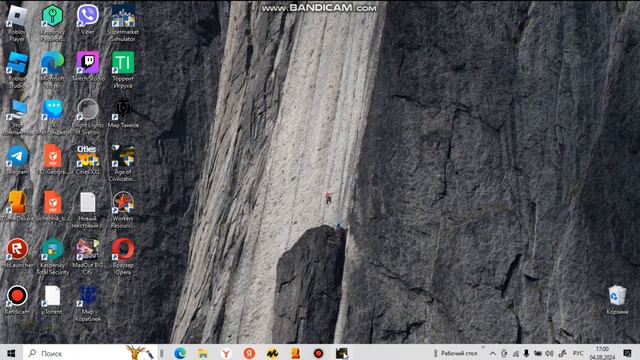640x360 pixels.
Task: Open the Viber desktop shortcut
Action: click(x=87, y=20)
